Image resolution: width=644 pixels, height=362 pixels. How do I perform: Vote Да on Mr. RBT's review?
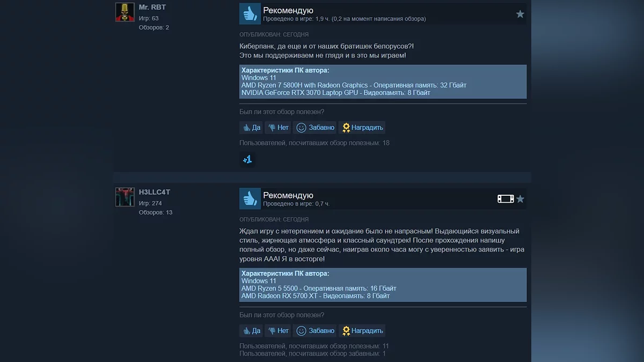251,128
